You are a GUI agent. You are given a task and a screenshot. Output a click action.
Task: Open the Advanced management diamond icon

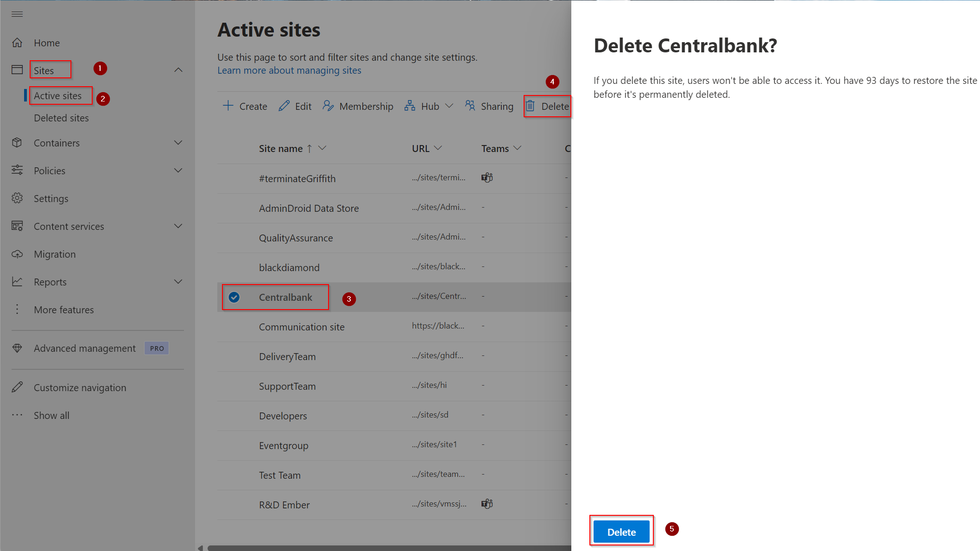(x=17, y=348)
